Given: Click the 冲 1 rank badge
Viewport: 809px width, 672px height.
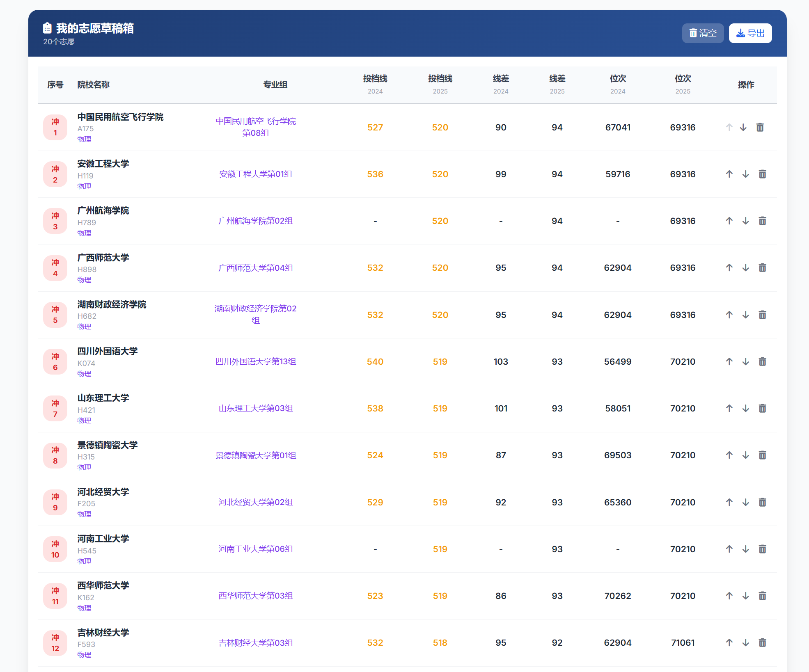Looking at the screenshot, I should point(55,128).
